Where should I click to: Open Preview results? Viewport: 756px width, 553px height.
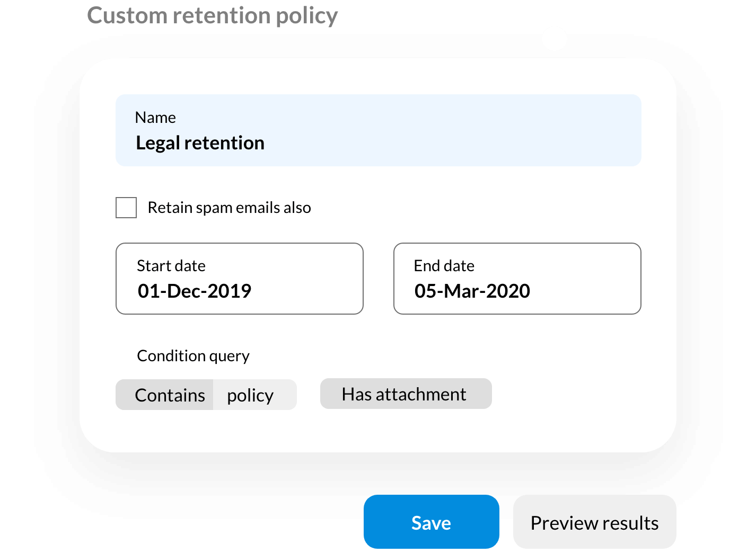(x=594, y=522)
